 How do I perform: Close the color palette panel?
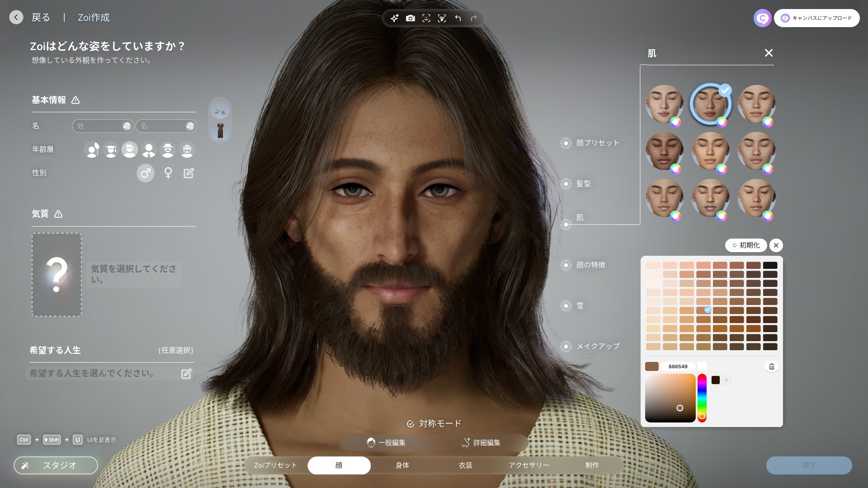point(776,245)
